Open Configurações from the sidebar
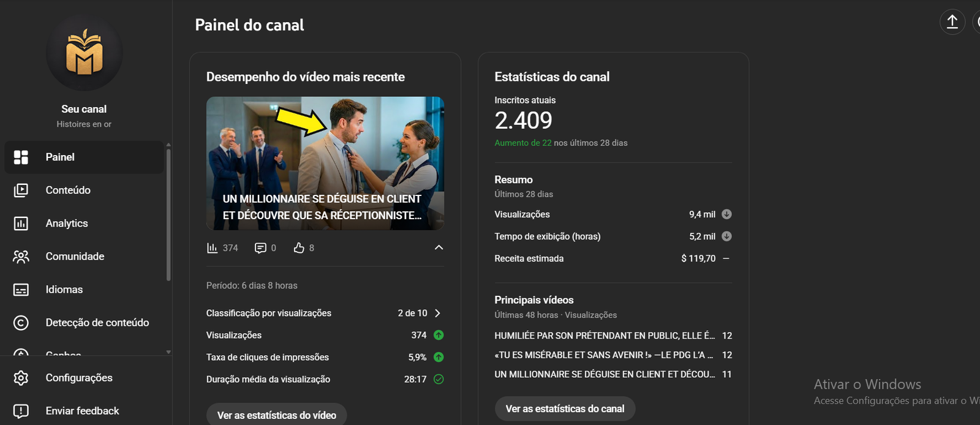Screen dimensions: 980x425 click(x=84, y=378)
